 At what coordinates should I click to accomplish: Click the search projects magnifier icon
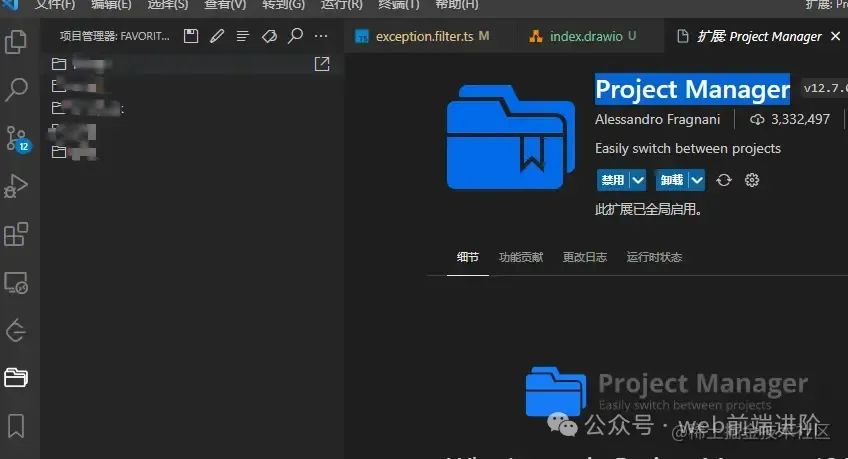(x=295, y=36)
